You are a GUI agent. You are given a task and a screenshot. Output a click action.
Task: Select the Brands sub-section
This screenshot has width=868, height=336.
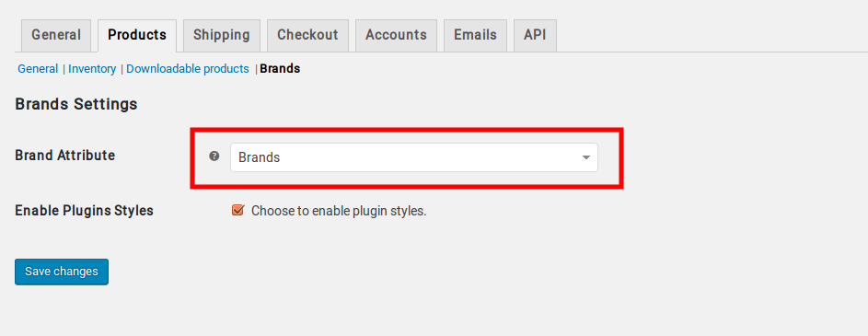coord(280,69)
